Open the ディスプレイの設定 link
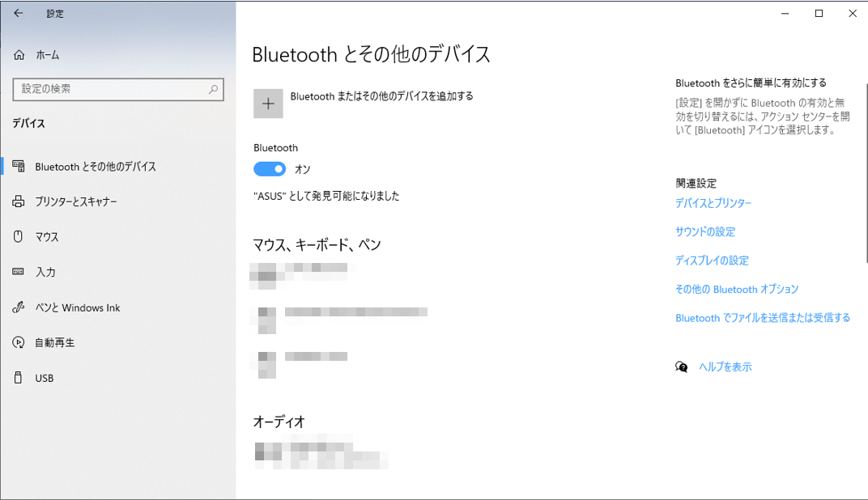This screenshot has height=500, width=868. tap(712, 261)
